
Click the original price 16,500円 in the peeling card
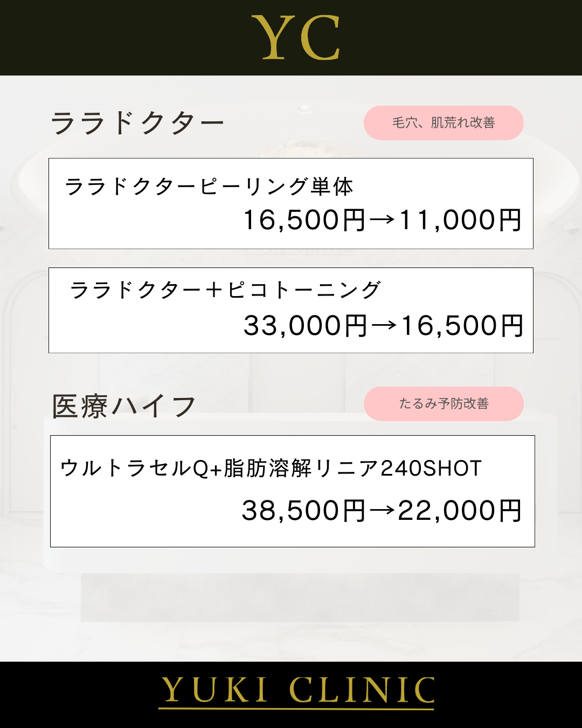coord(304,220)
